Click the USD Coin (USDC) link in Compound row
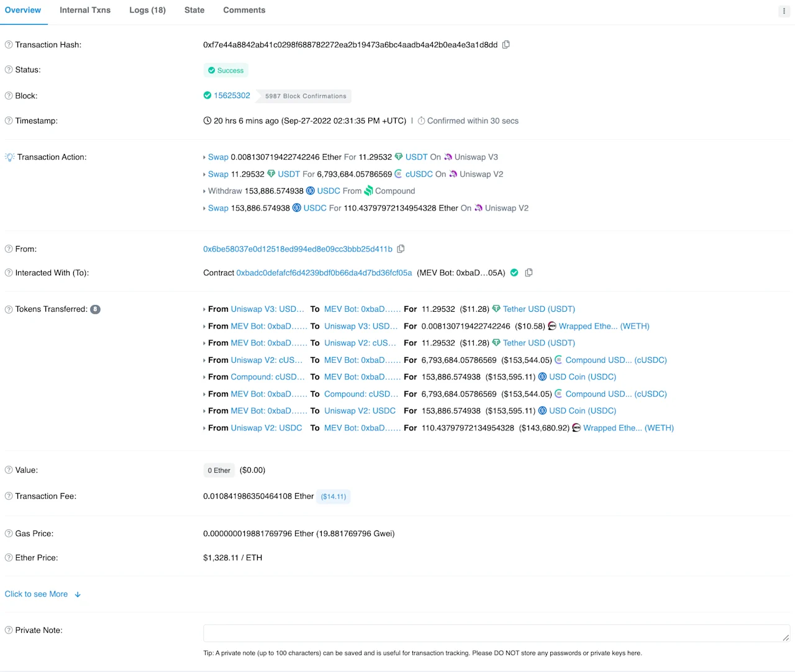This screenshot has height=672, width=795. 583,377
